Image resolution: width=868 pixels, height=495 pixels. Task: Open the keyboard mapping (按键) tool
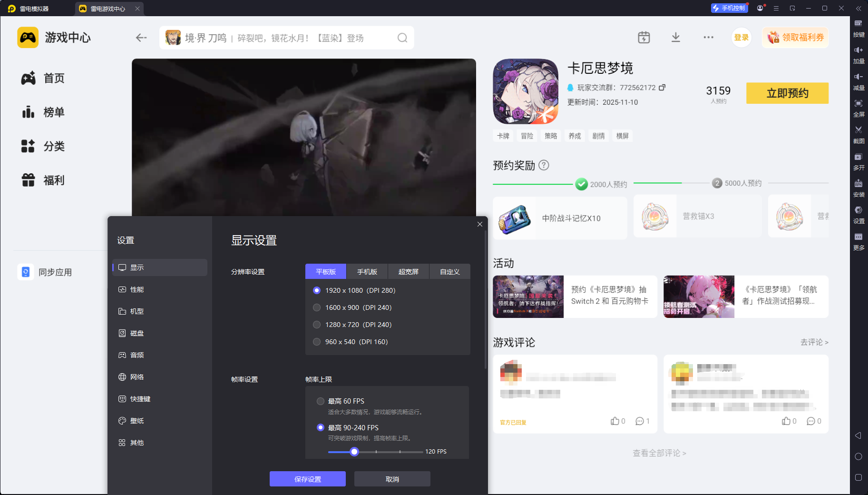(x=858, y=28)
